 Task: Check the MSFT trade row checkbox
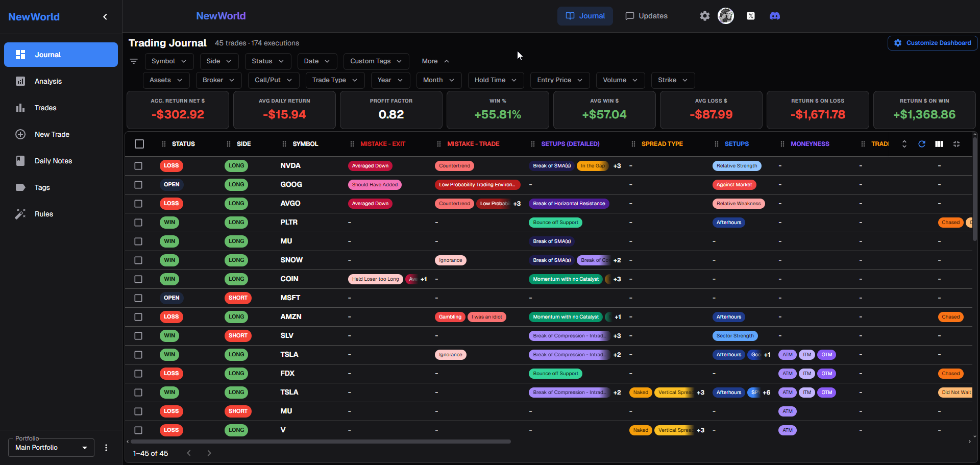point(138,298)
